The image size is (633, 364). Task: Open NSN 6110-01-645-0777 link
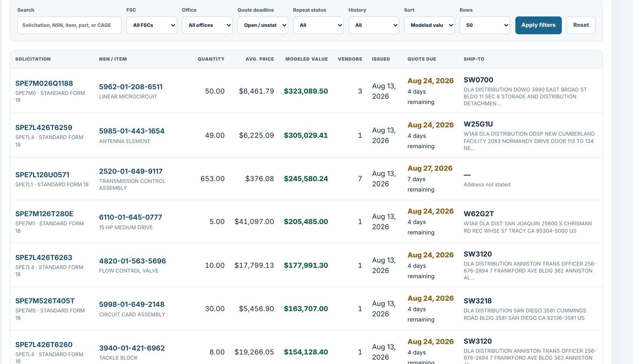131,217
